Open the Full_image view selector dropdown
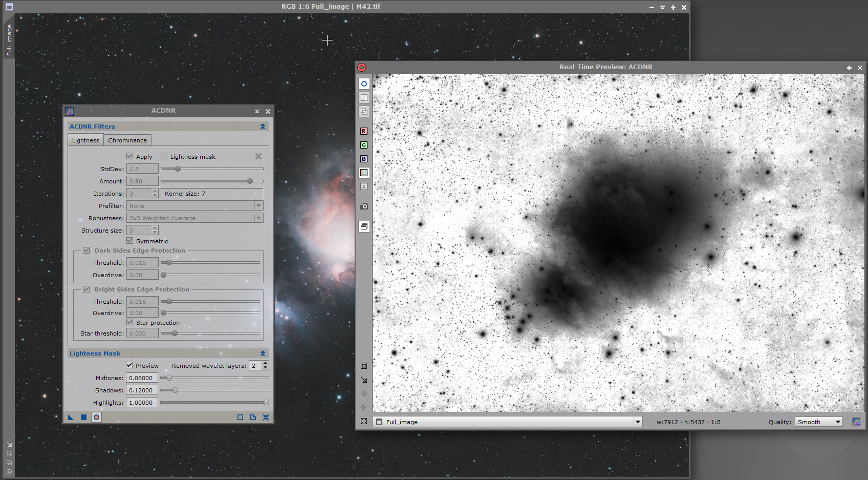The height and width of the screenshot is (480, 868). [508, 422]
